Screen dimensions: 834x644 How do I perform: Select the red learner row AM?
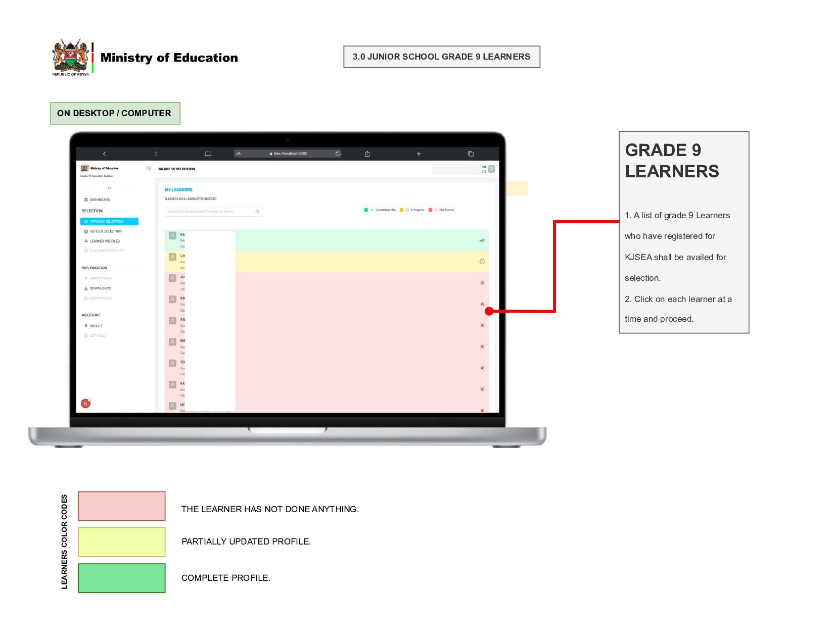click(327, 304)
